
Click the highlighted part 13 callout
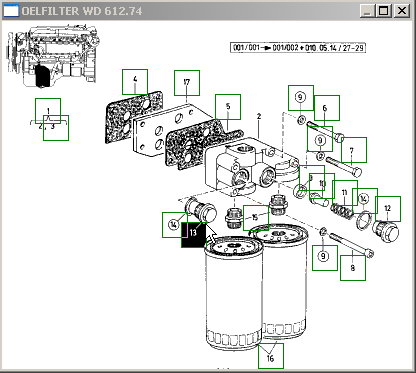coord(194,235)
